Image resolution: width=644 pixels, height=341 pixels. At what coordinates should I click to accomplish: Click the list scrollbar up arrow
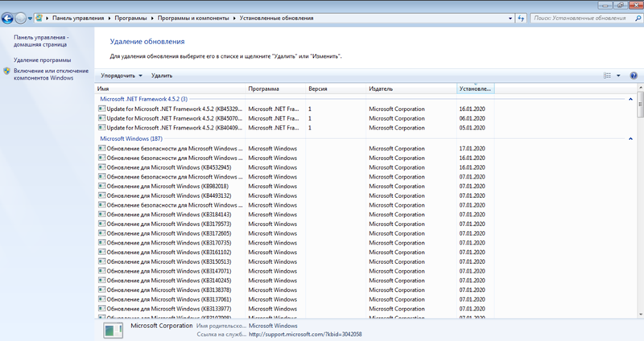[640, 88]
